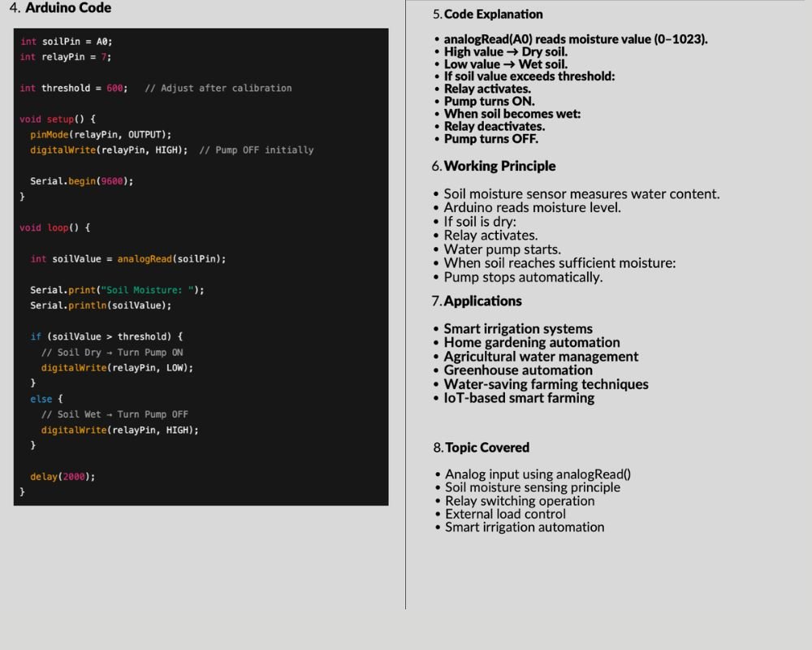Click the analogRead(soilPin) code line
Viewport: 812px width, 650px height.
[x=127, y=258]
